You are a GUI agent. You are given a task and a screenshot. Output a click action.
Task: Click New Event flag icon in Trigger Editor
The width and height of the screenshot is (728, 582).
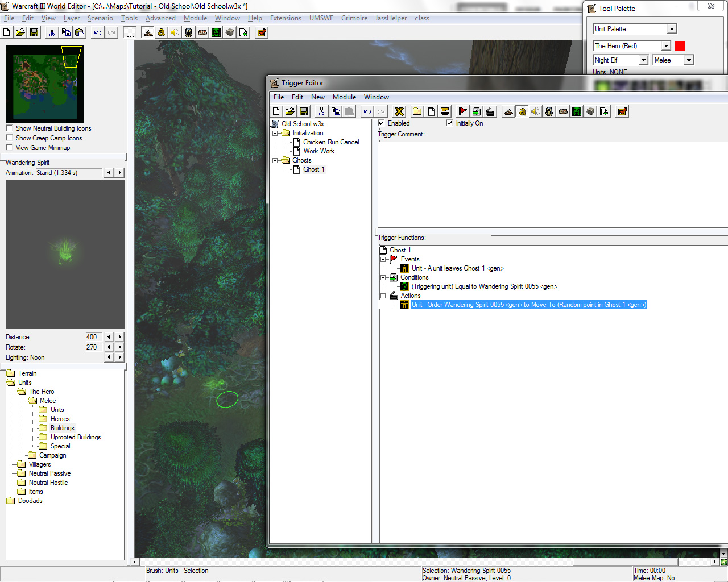[x=462, y=112]
